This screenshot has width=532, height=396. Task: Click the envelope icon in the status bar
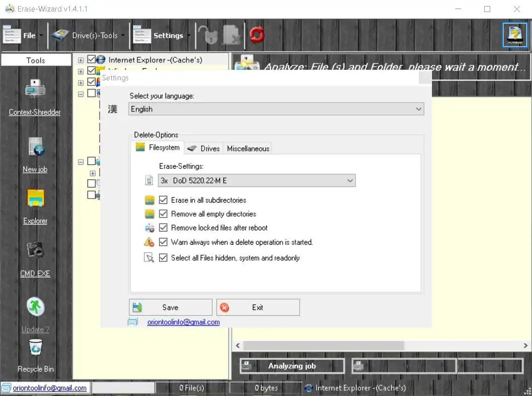[7, 387]
